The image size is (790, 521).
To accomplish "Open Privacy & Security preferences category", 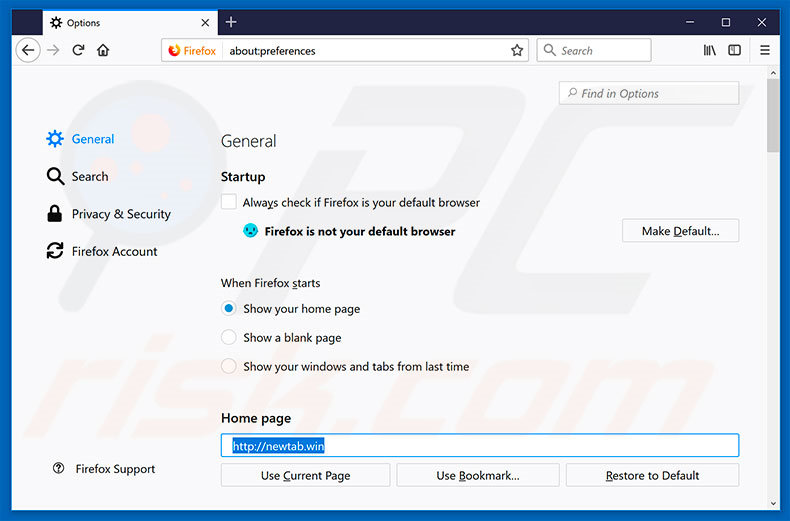I will click(109, 214).
